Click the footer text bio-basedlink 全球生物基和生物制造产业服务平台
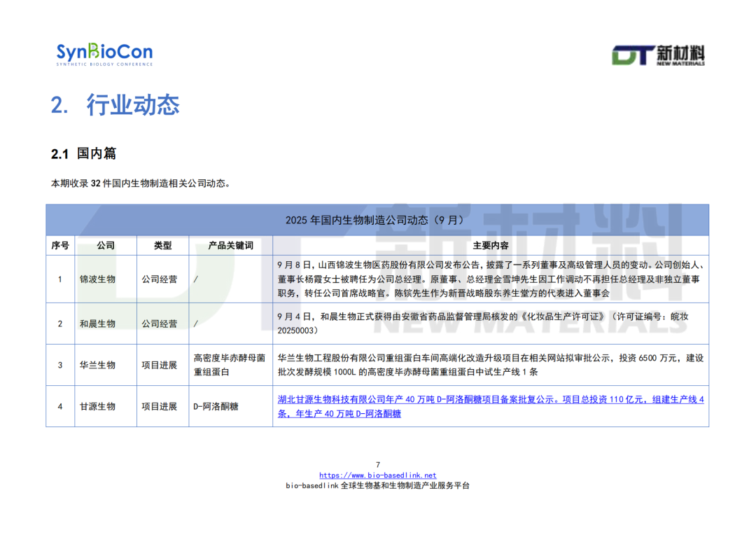 point(377,485)
